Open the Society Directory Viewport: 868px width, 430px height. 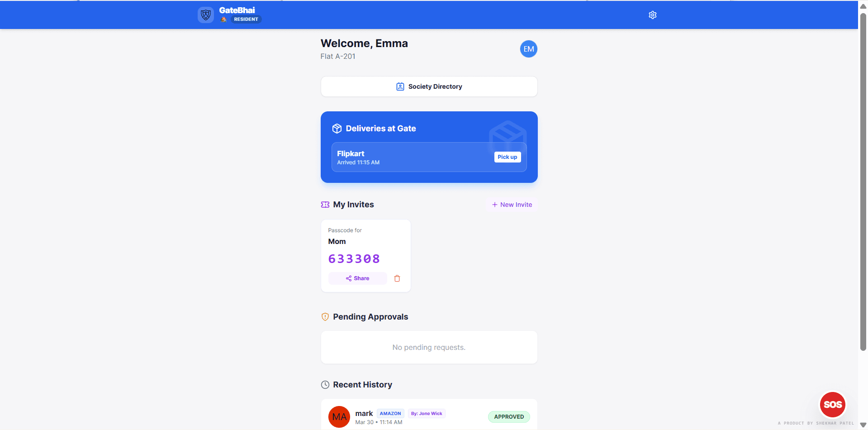tap(429, 86)
